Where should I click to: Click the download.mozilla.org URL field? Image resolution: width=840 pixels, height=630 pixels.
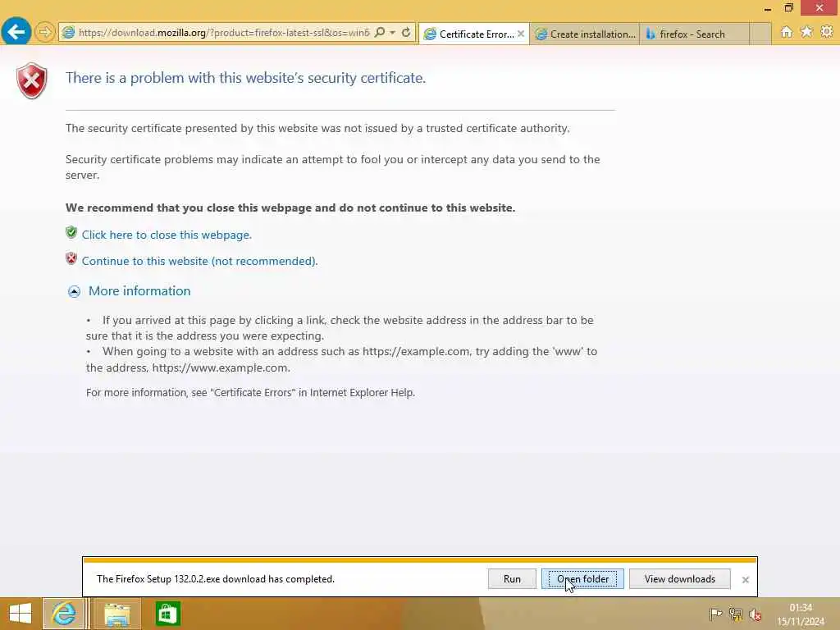[x=224, y=33]
